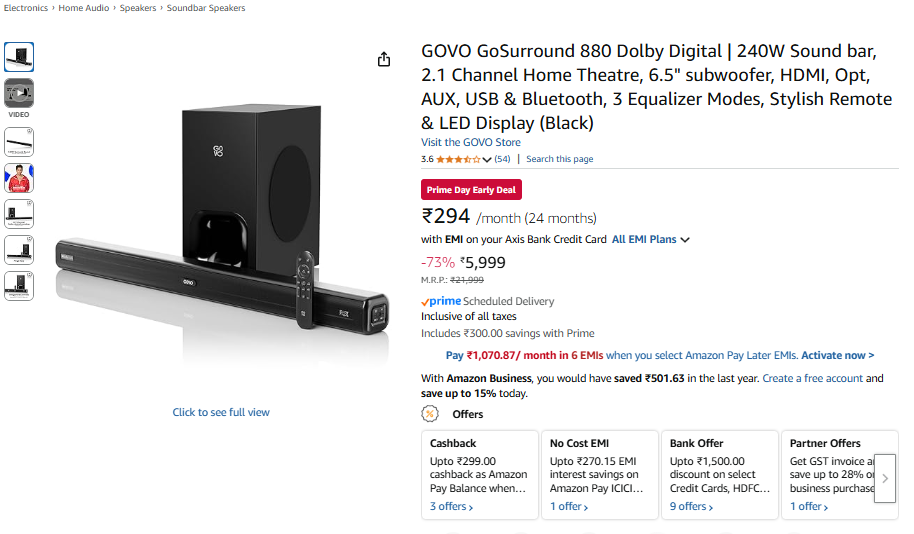The height and width of the screenshot is (534, 914).
Task: Open Visit the GOVO Store link
Action: coord(470,142)
